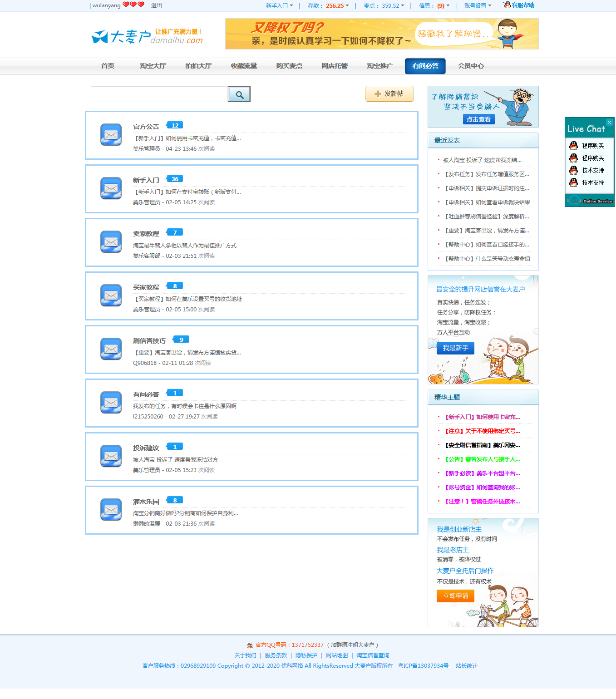Open the 关于我们 footer link
Image resolution: width=616 pixels, height=699 pixels.
(245, 655)
